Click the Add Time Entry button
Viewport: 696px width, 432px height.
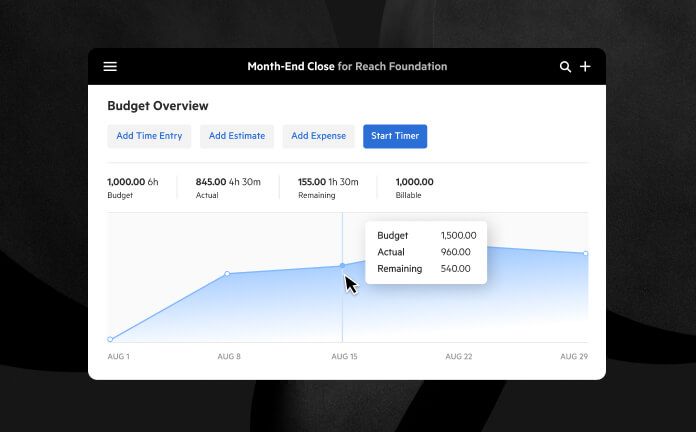click(149, 136)
